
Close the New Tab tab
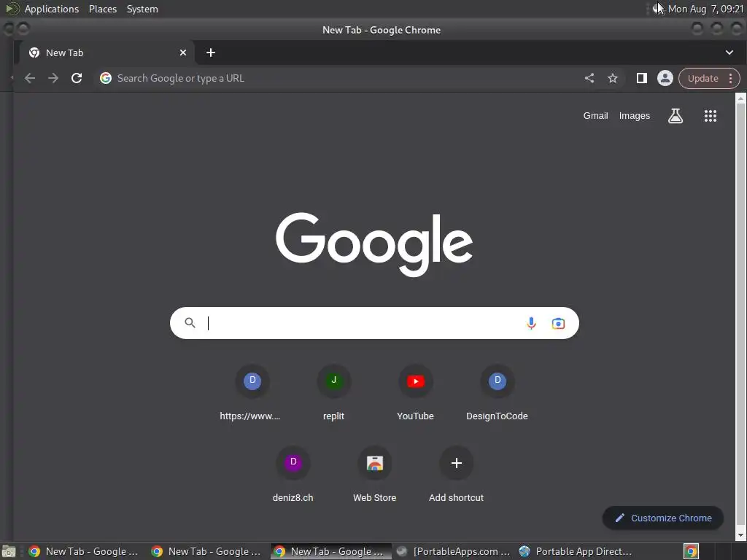point(183,52)
